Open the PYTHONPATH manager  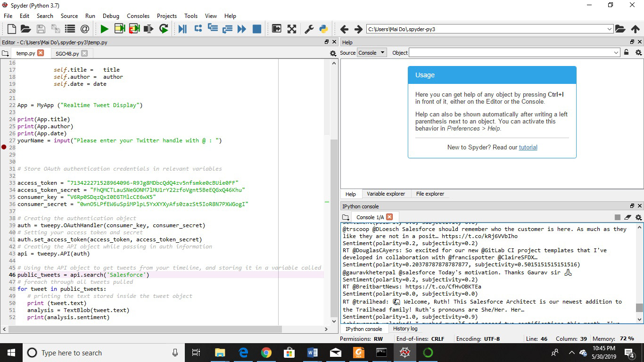click(x=323, y=29)
